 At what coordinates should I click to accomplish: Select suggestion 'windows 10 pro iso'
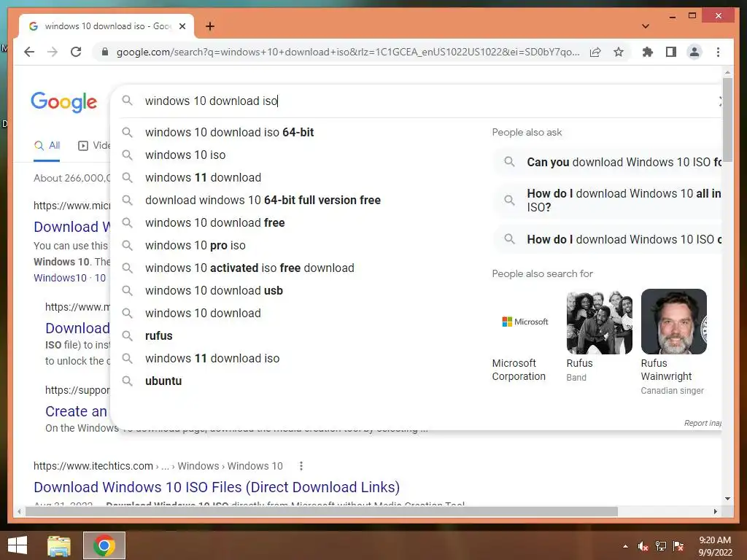(196, 245)
